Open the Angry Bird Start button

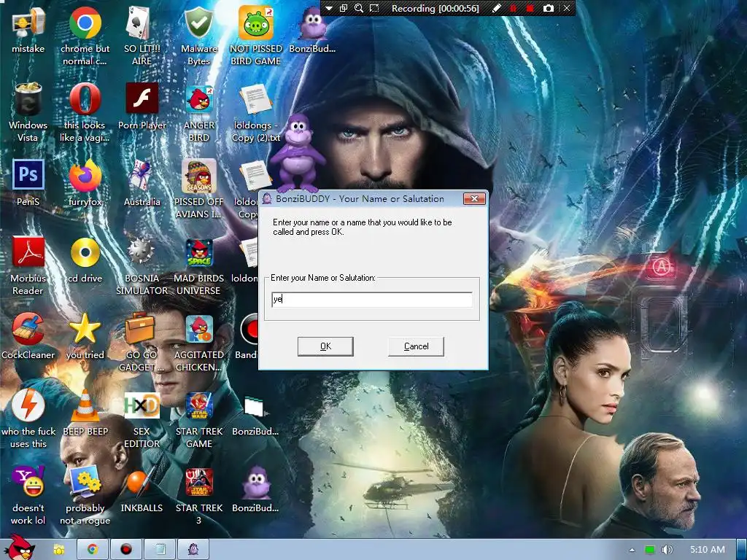coord(19,548)
